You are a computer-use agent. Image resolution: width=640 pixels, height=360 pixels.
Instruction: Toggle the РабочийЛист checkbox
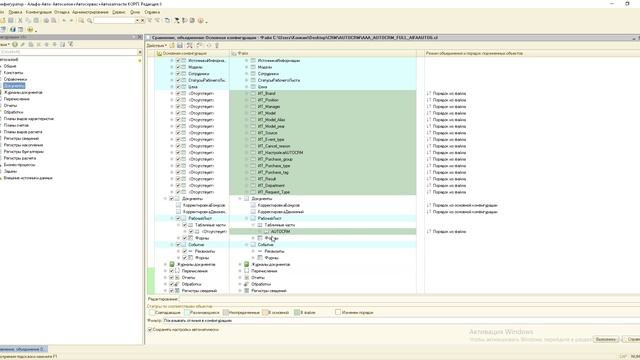coord(178,218)
